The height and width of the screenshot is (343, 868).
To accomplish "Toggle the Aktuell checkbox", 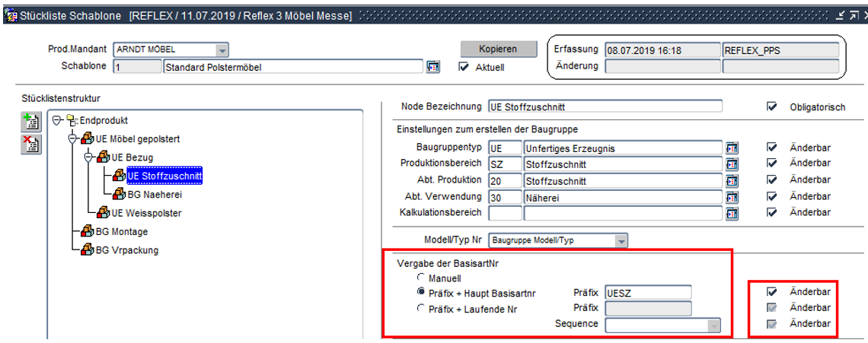I will (464, 67).
